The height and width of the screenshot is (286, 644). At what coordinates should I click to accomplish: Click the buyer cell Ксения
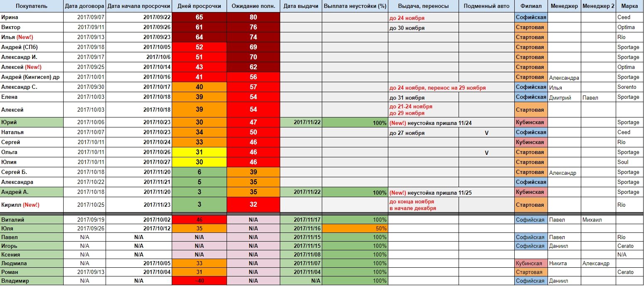coord(32,255)
